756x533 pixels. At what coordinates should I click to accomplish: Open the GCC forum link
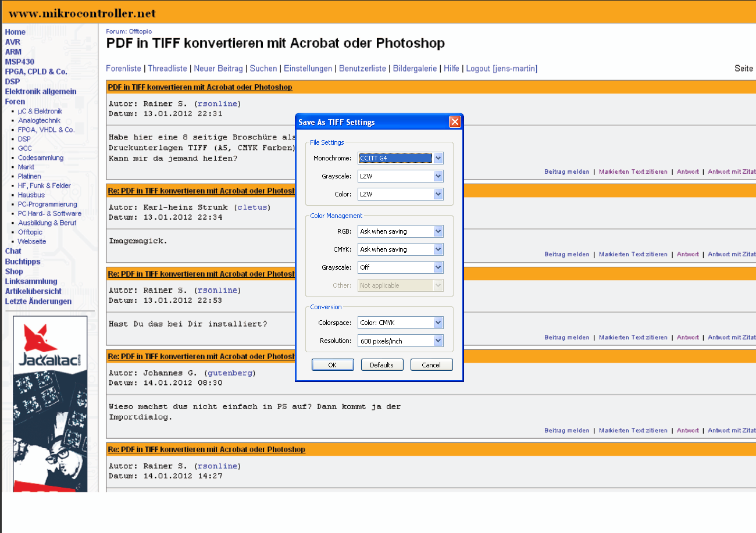click(x=25, y=148)
